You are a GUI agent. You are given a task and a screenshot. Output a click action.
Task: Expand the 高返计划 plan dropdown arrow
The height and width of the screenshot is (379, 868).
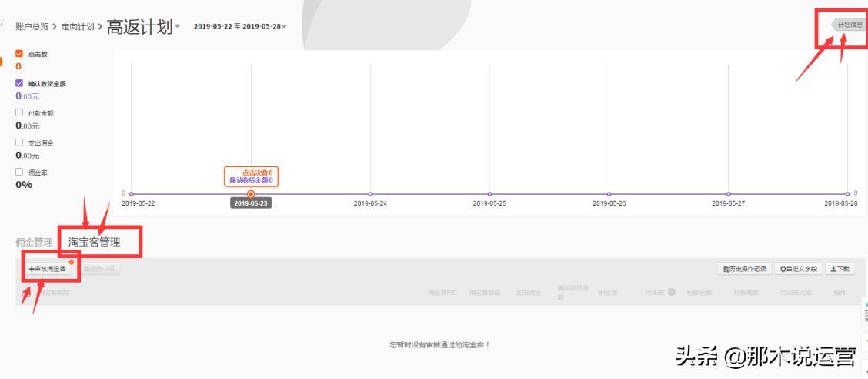[177, 26]
